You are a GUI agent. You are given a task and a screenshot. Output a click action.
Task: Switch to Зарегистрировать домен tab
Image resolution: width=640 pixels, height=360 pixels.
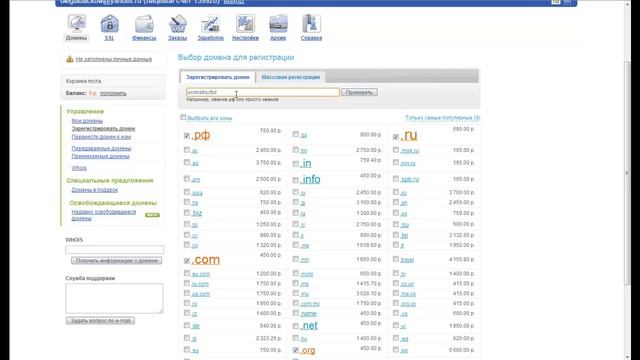[218, 77]
